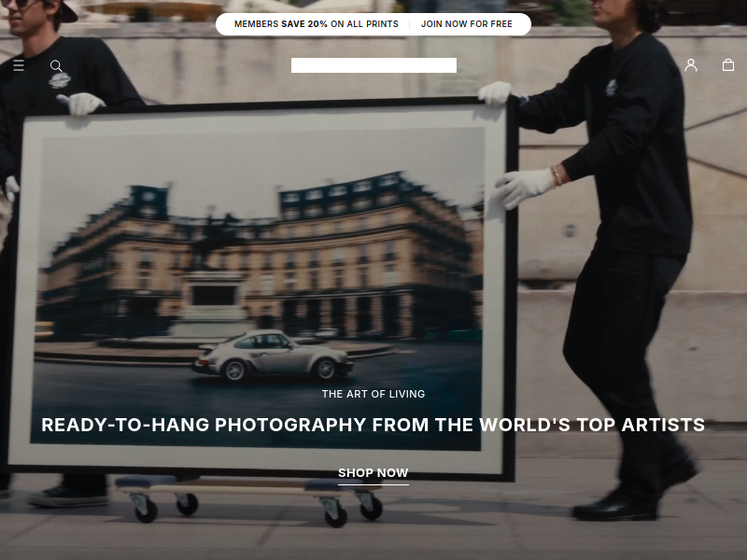Click the Shop Now link
Screen dimensions: 747x560
373,473
